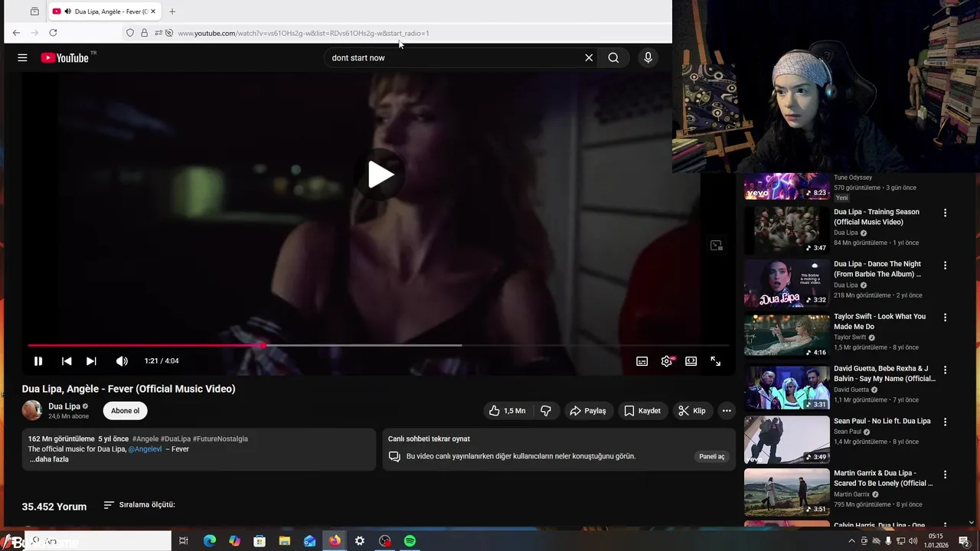Open options for Scared To Be Lonely video
This screenshot has height=551, width=980.
point(945,474)
